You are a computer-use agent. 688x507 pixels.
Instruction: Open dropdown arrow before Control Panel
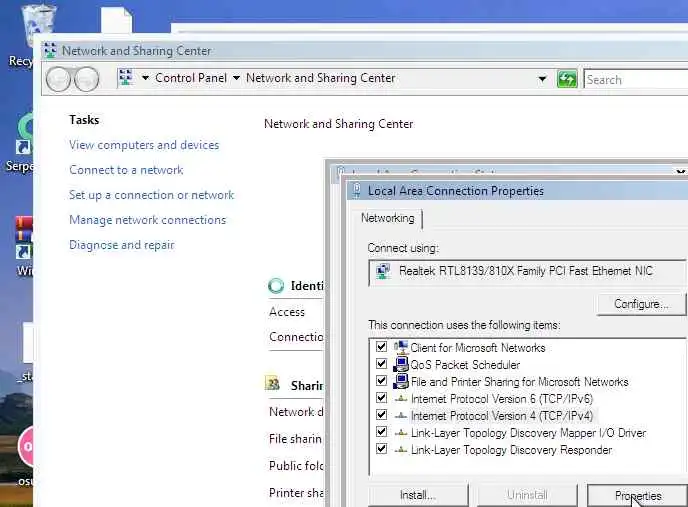(x=145, y=78)
